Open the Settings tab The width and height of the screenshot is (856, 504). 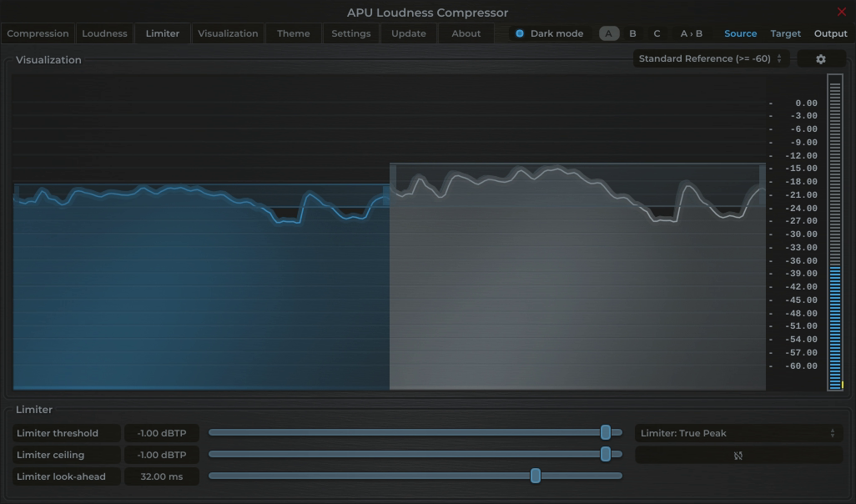click(x=350, y=33)
